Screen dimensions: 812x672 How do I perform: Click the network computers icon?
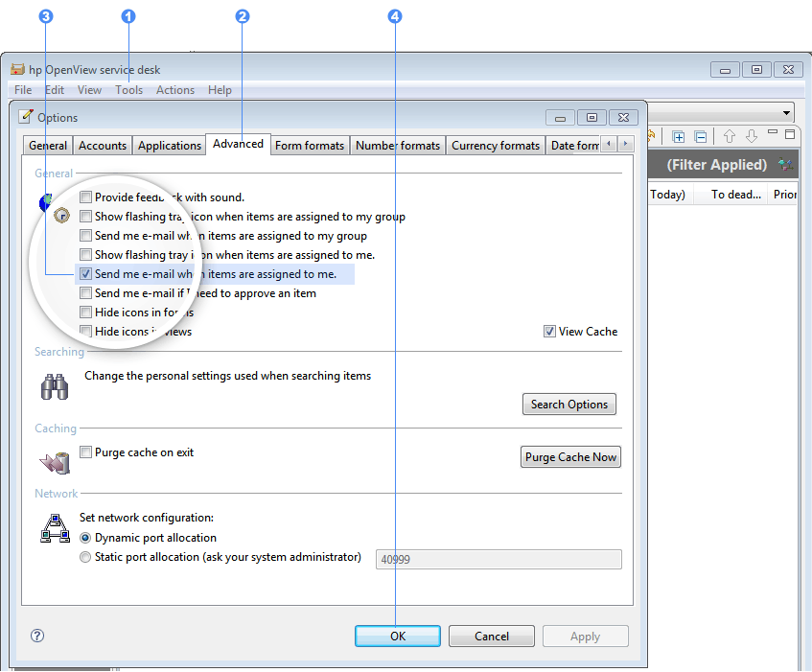55,528
